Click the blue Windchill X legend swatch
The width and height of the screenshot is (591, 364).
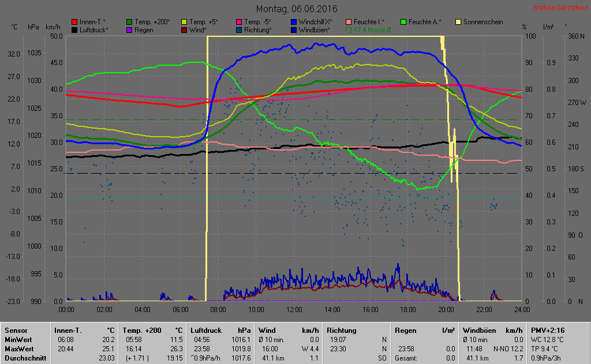tap(294, 22)
